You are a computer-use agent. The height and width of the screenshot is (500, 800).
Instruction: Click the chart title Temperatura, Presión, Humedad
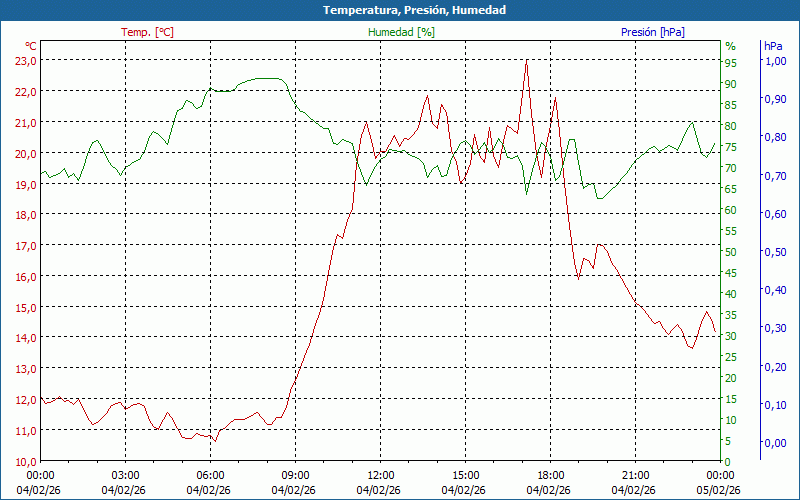[400, 10]
